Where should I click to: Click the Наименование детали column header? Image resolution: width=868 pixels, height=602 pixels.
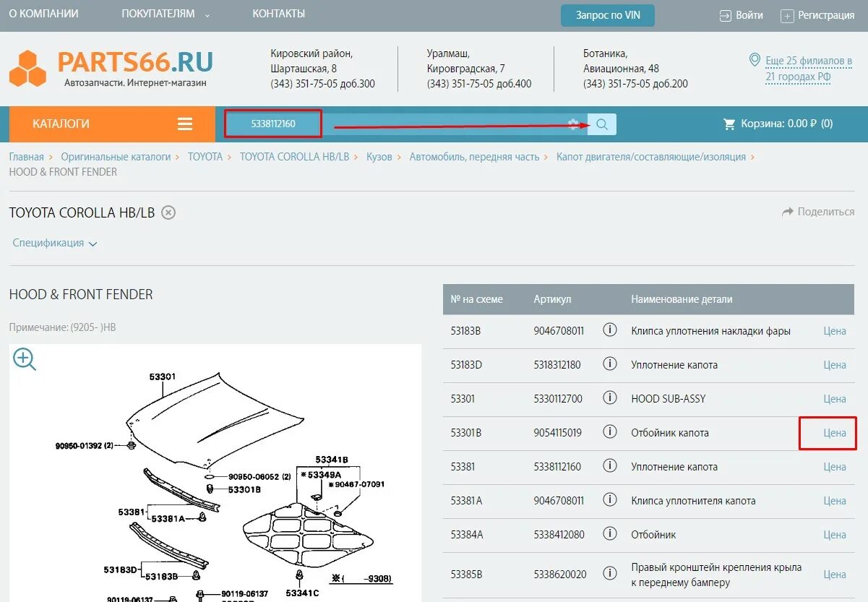tap(682, 299)
